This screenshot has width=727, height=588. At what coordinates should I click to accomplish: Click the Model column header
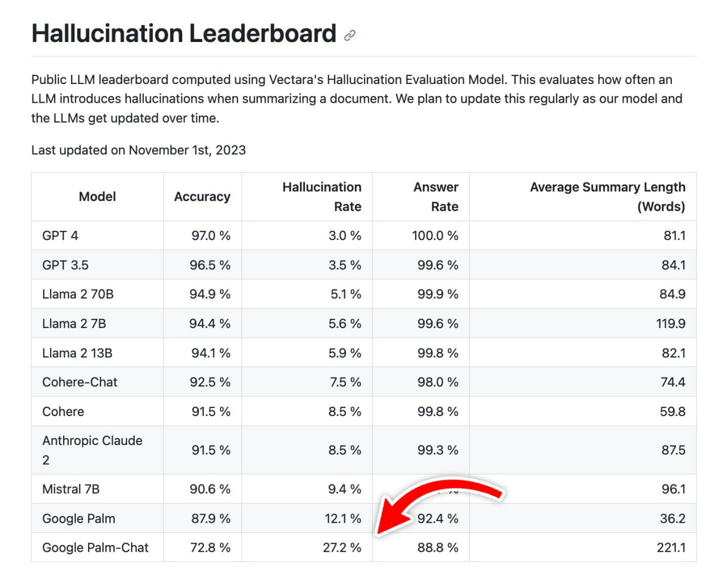[x=97, y=197]
